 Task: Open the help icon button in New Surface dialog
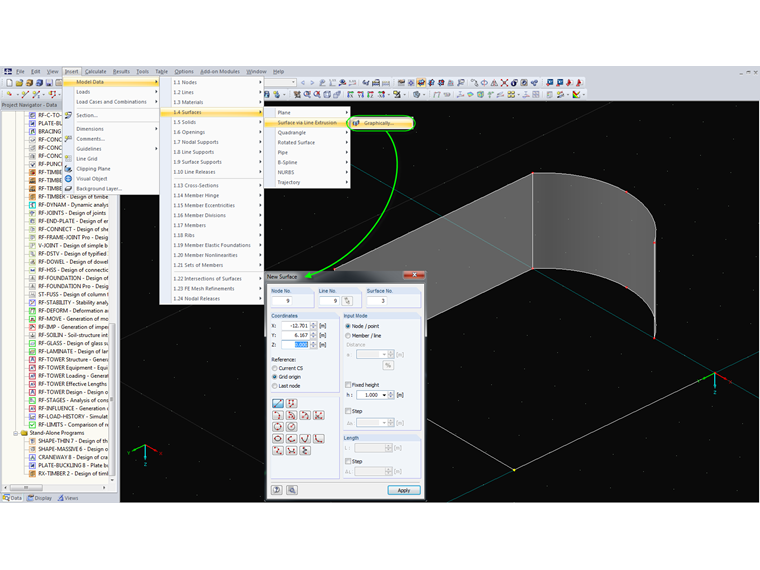coord(277,490)
